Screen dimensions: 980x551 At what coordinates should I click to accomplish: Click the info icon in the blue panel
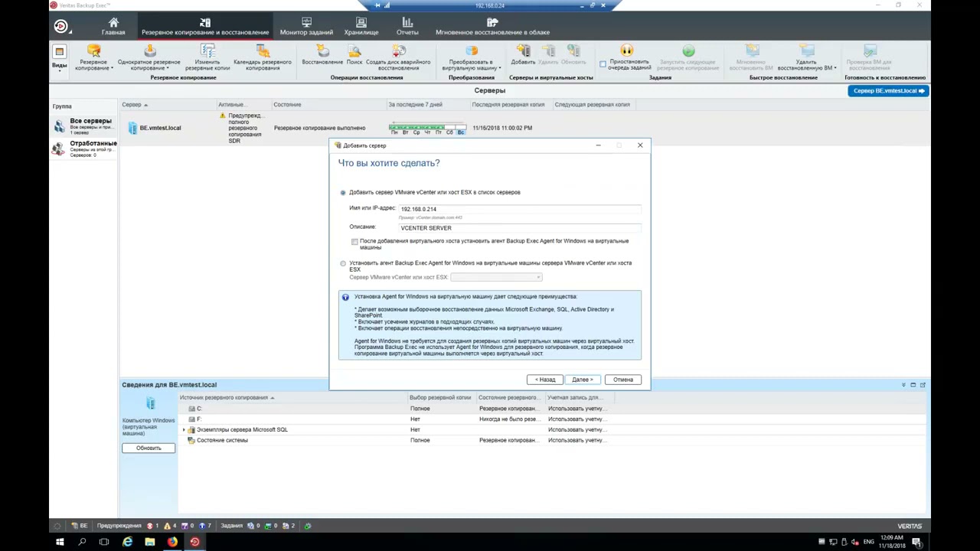click(345, 297)
